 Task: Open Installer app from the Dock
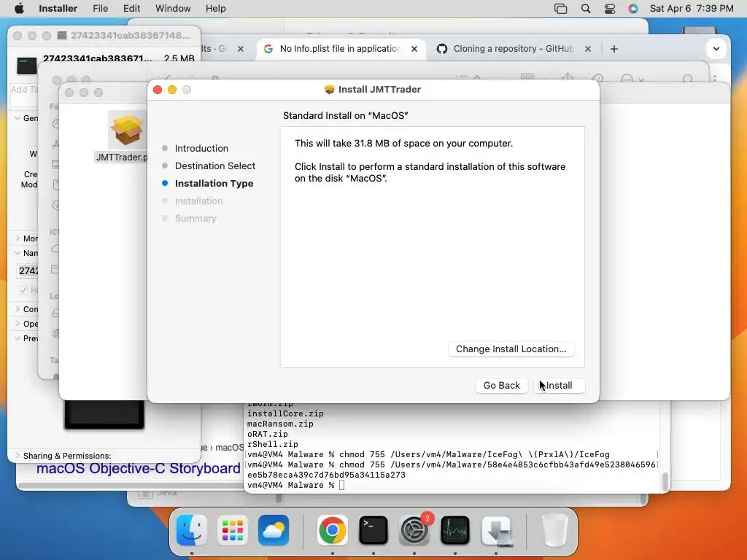pyautogui.click(x=496, y=530)
